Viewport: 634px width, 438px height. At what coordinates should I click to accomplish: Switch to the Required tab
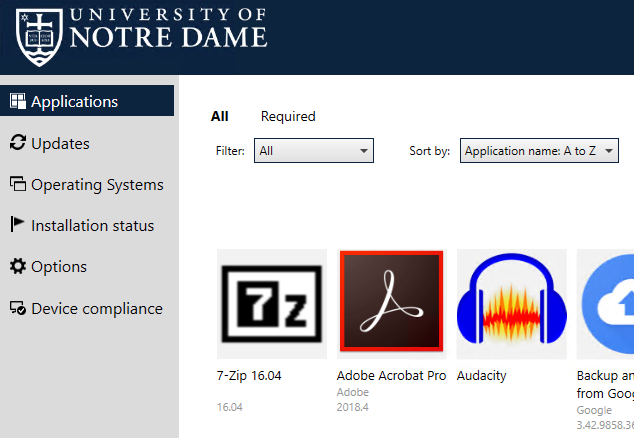(x=288, y=116)
